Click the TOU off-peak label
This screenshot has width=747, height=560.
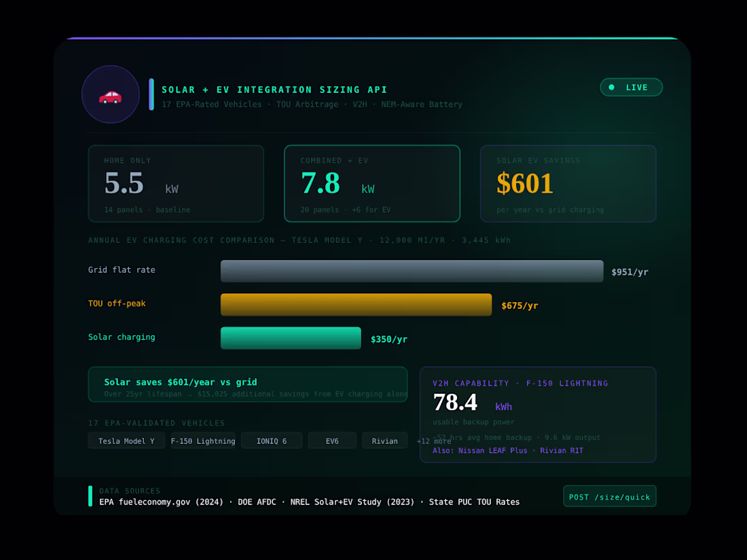tap(117, 303)
